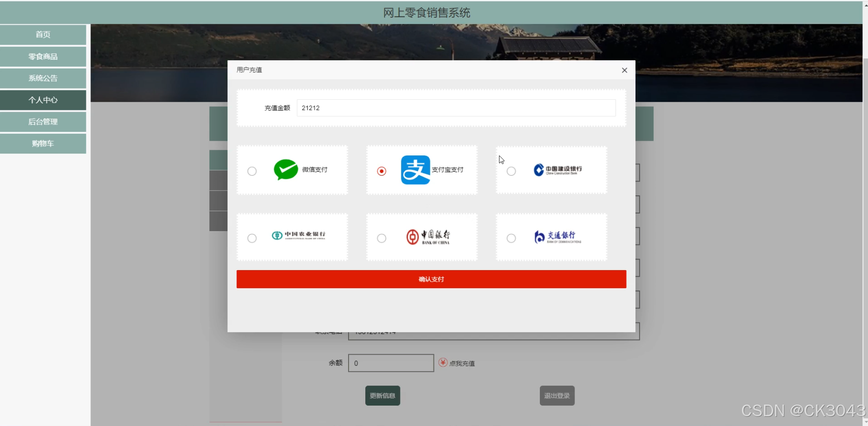Click the 微信支付 label text
This screenshot has width=868, height=426.
click(315, 169)
